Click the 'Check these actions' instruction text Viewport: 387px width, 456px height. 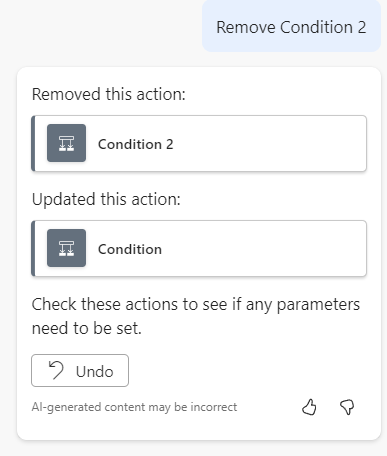[196, 316]
